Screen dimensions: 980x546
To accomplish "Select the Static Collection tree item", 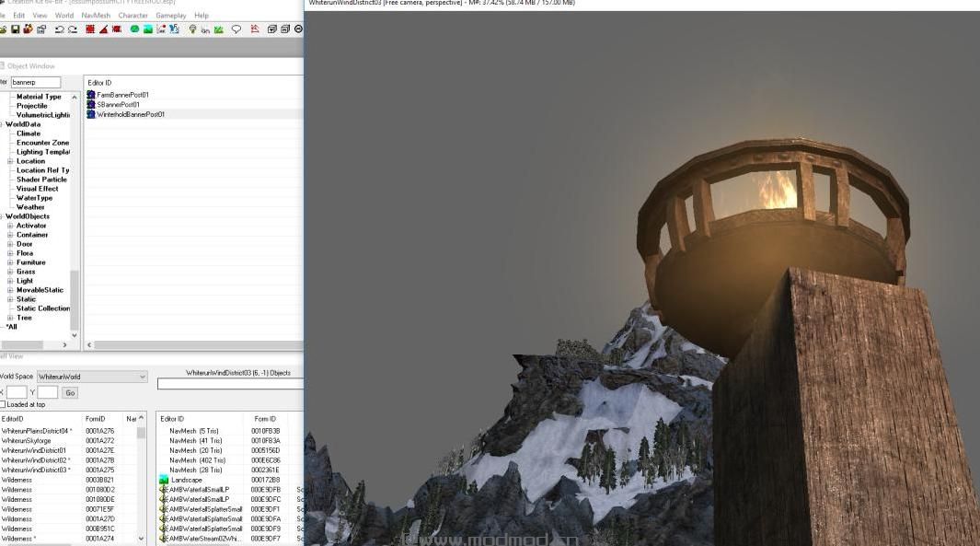I will tap(43, 308).
